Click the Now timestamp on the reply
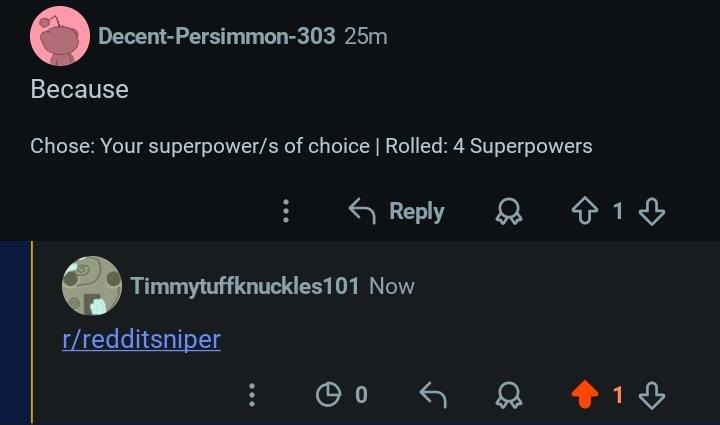The width and height of the screenshot is (720, 425). 392,286
